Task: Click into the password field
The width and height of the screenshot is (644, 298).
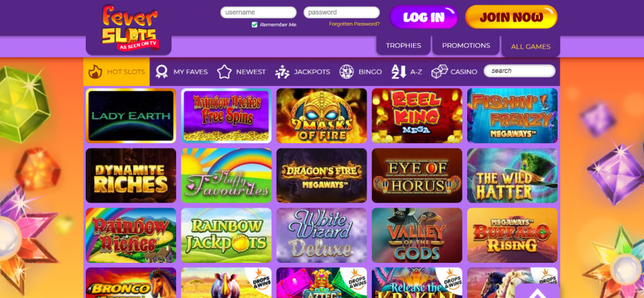Action: 342,12
